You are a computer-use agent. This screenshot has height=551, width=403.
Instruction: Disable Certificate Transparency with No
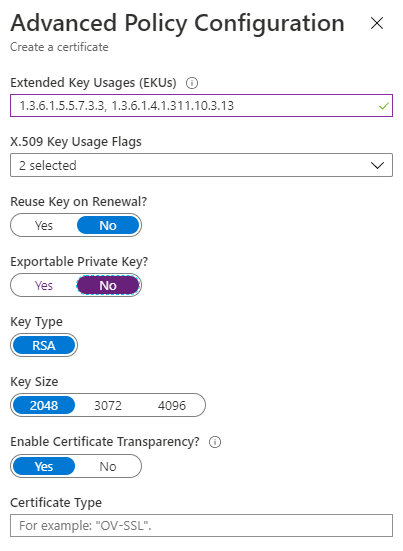tap(108, 467)
